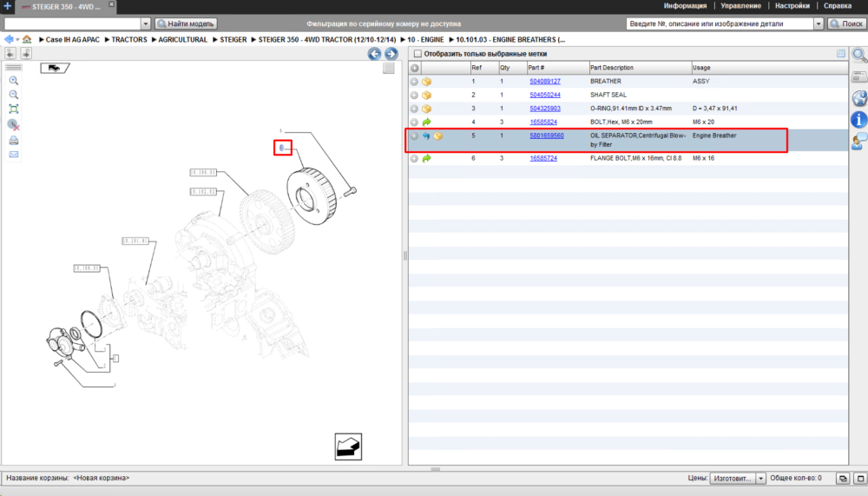Screen dimensions: 868x496
Task: Click blue arrow in OIL SEPARATOR row
Action: point(426,136)
